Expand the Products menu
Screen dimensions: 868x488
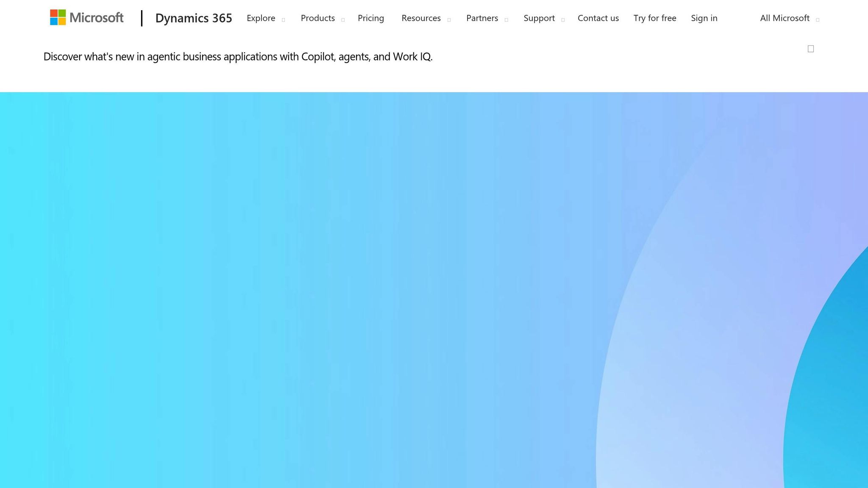click(317, 18)
